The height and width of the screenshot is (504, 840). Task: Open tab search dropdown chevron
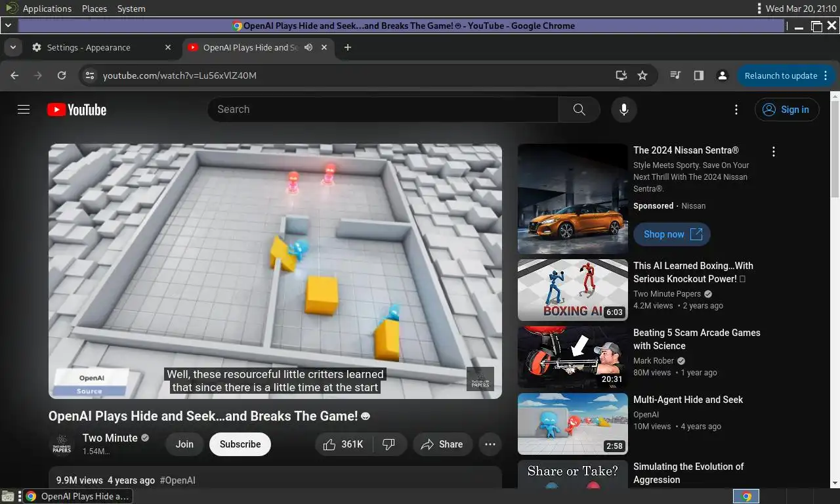coord(12,47)
